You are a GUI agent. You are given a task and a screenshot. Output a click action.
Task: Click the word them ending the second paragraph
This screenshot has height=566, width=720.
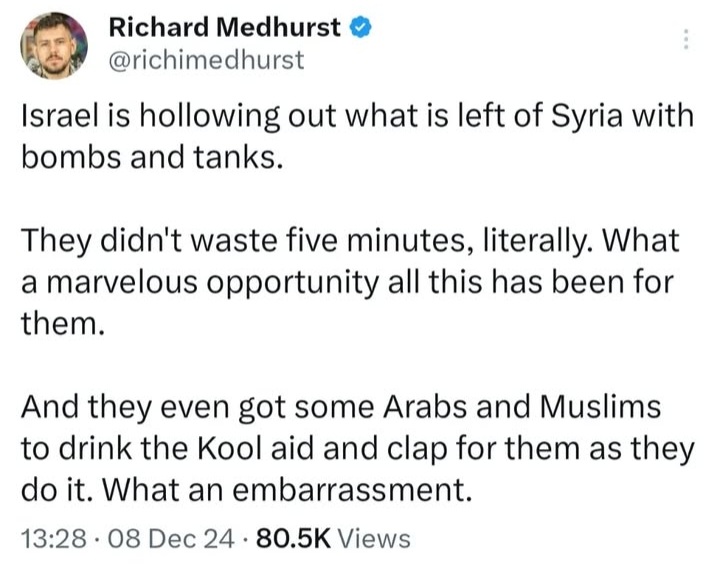click(60, 323)
